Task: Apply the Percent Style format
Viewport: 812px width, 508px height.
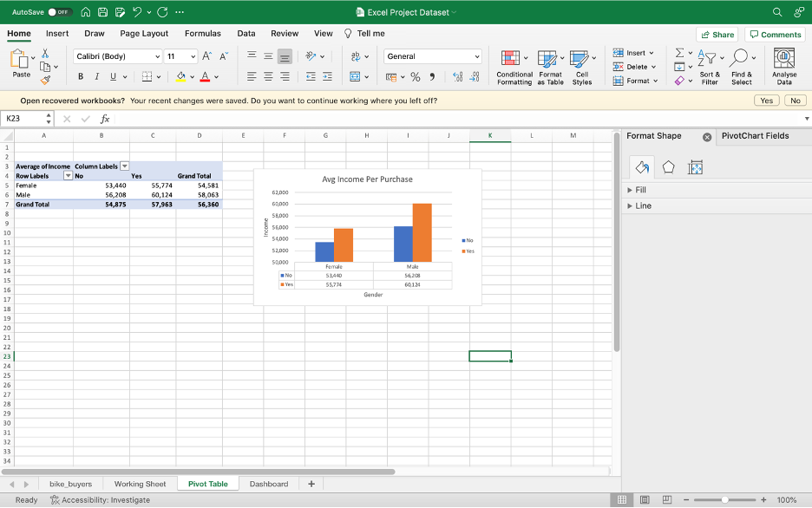Action: click(417, 77)
